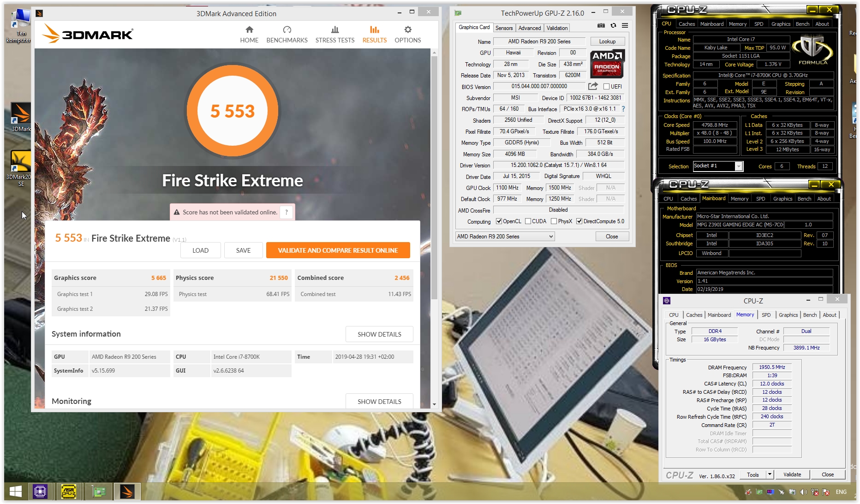
Task: Open STRESS TESTS in 3DMark
Action: tap(335, 35)
